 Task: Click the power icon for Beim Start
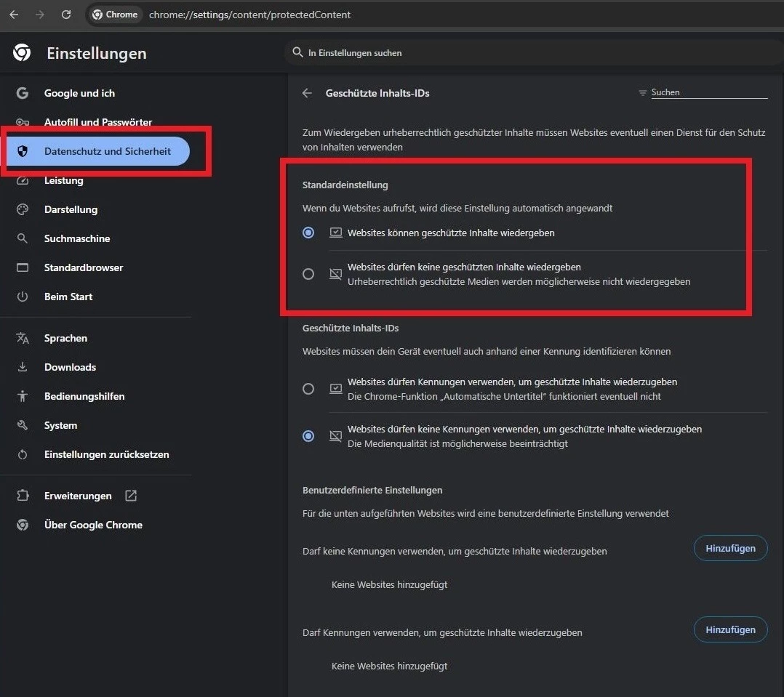click(22, 297)
